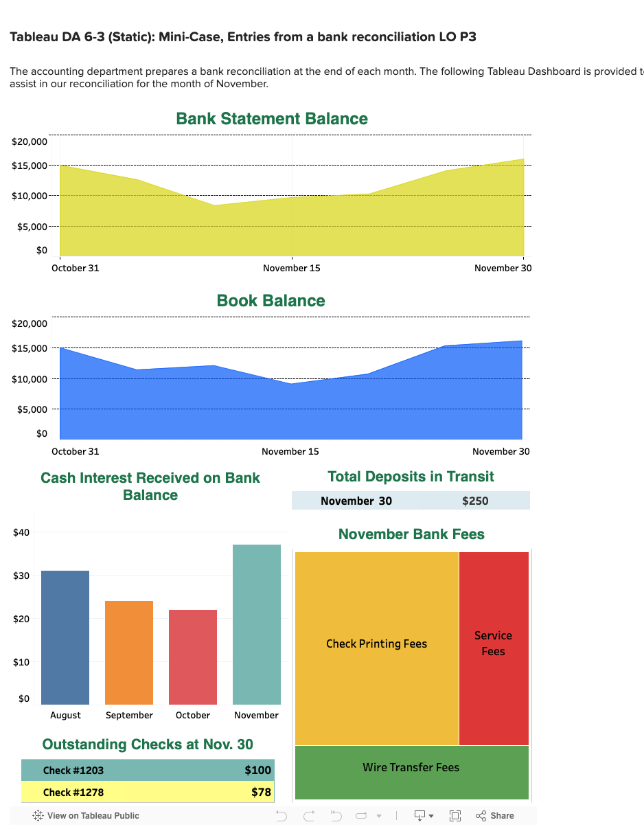
Task: Click the Refresh data icon
Action: click(x=361, y=815)
